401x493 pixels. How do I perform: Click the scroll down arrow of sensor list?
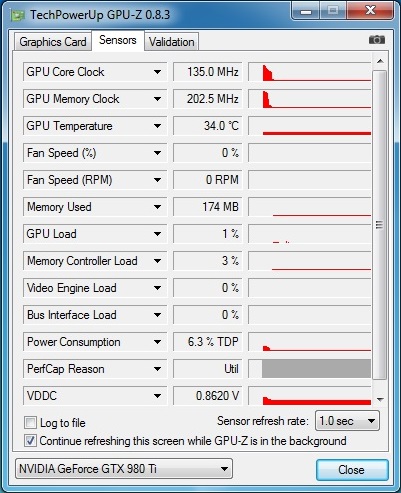tap(380, 399)
